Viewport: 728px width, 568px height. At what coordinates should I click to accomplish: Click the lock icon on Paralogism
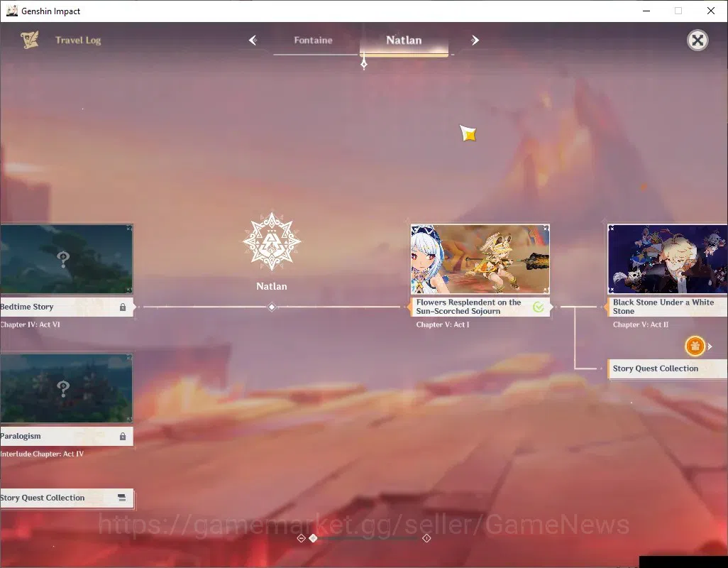point(123,436)
